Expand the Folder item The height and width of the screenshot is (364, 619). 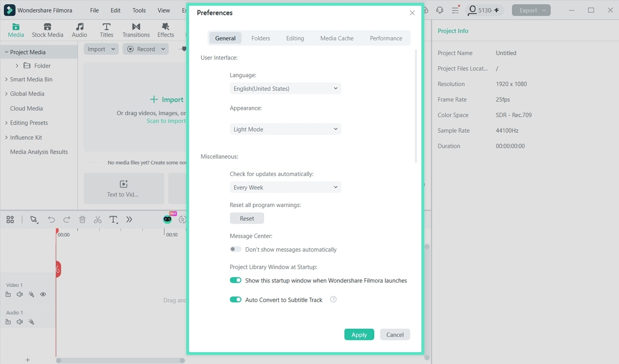pos(17,66)
